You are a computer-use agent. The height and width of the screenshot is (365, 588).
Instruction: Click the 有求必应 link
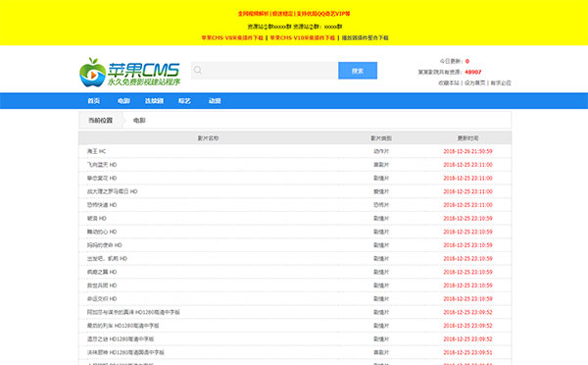[x=501, y=83]
